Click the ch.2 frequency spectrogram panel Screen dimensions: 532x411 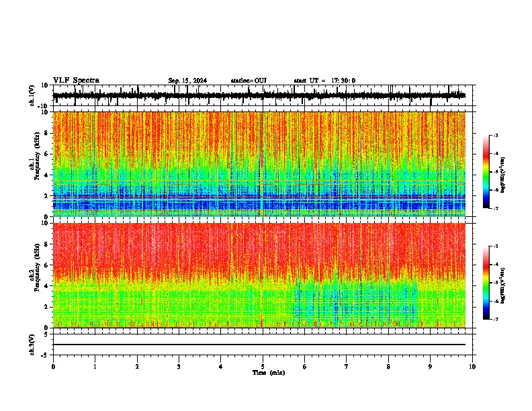tap(259, 275)
